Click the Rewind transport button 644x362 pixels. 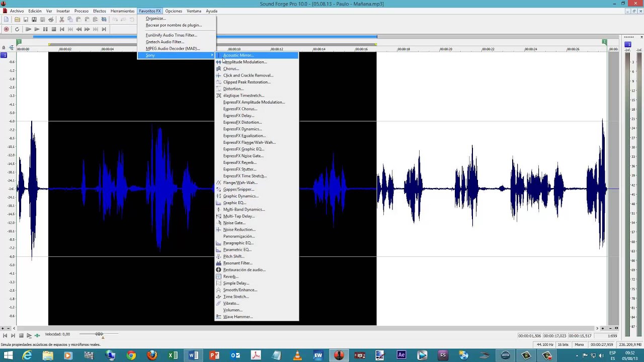point(78,29)
